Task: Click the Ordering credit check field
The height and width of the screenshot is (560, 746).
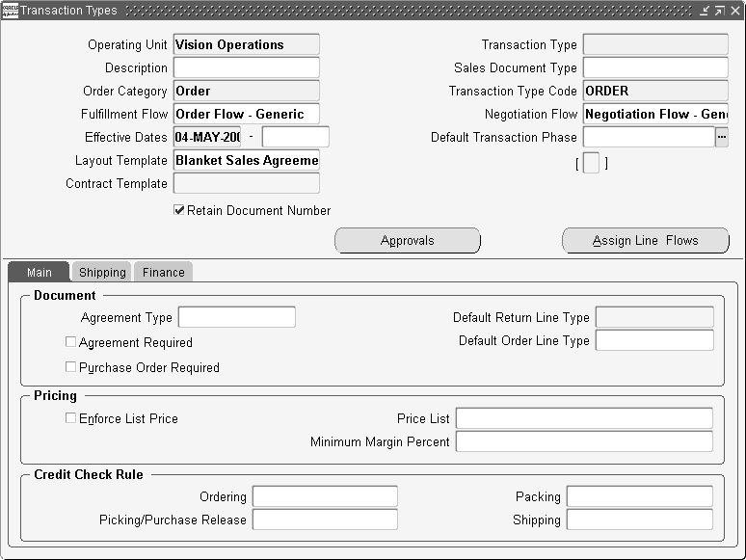Action: click(x=325, y=496)
